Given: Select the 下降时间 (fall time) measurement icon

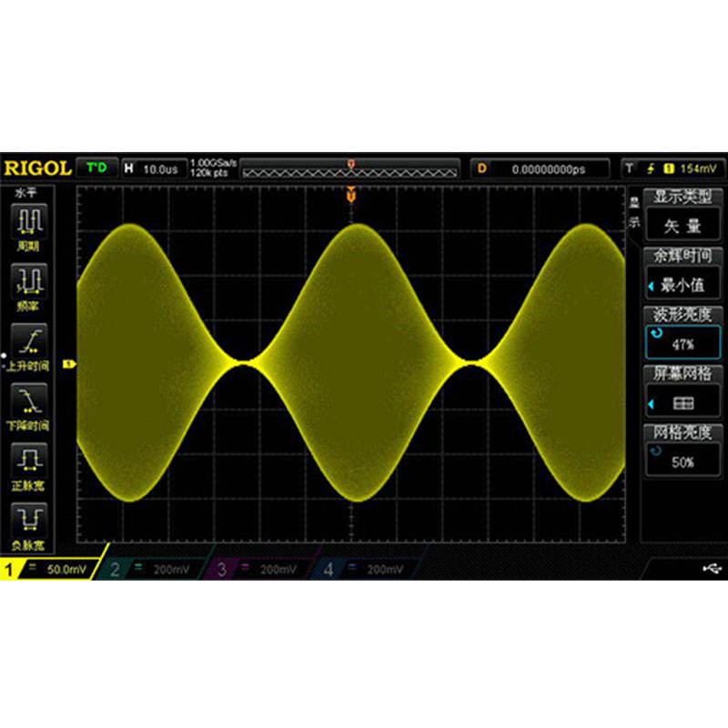Looking at the screenshot, I should point(29,399).
